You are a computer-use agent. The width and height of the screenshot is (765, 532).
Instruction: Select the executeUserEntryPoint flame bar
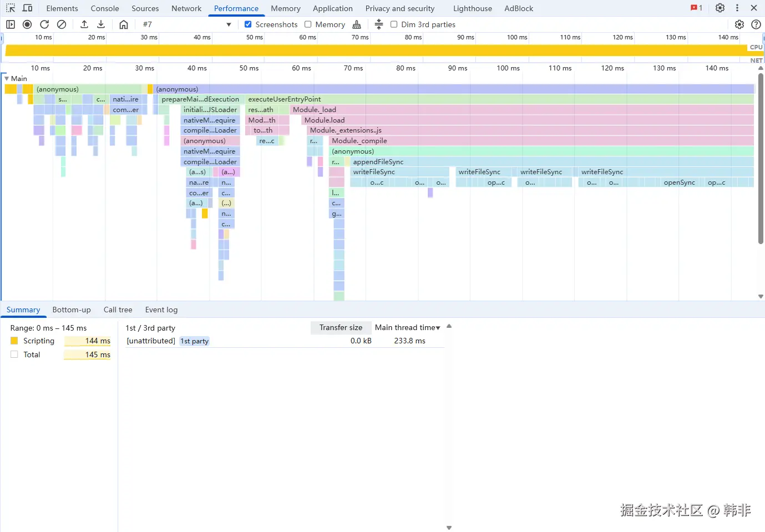499,99
